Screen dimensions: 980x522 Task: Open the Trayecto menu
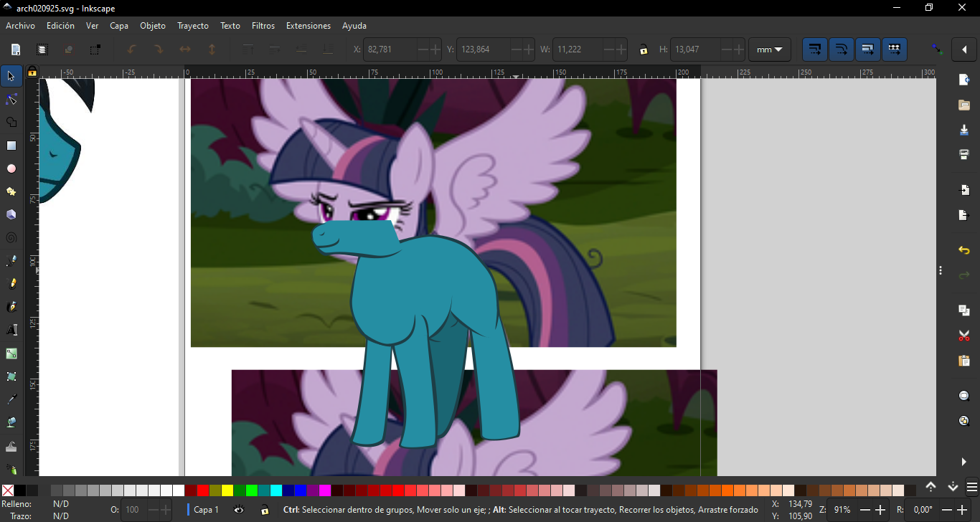click(x=193, y=26)
